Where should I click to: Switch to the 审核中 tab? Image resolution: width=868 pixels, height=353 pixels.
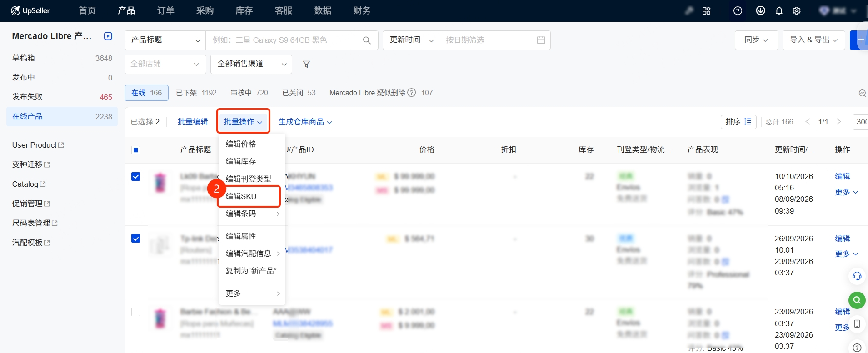click(249, 93)
